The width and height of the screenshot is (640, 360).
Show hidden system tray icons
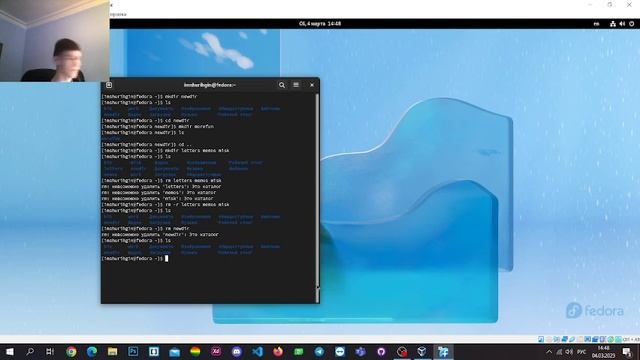coord(549,352)
